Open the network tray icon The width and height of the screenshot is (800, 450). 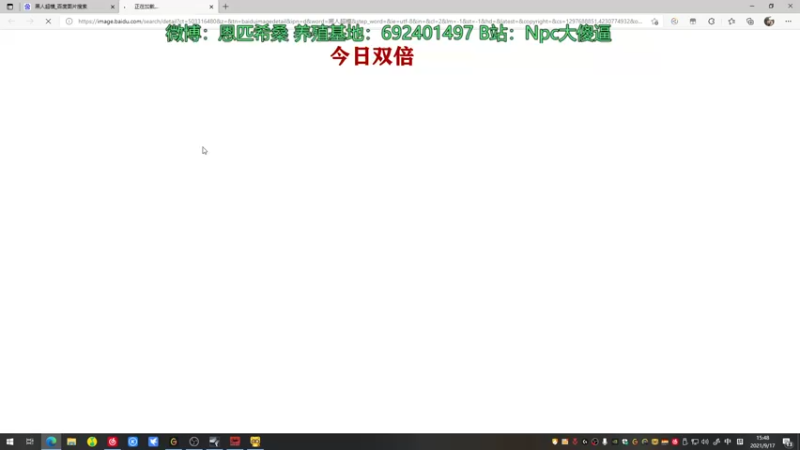[x=695, y=442]
